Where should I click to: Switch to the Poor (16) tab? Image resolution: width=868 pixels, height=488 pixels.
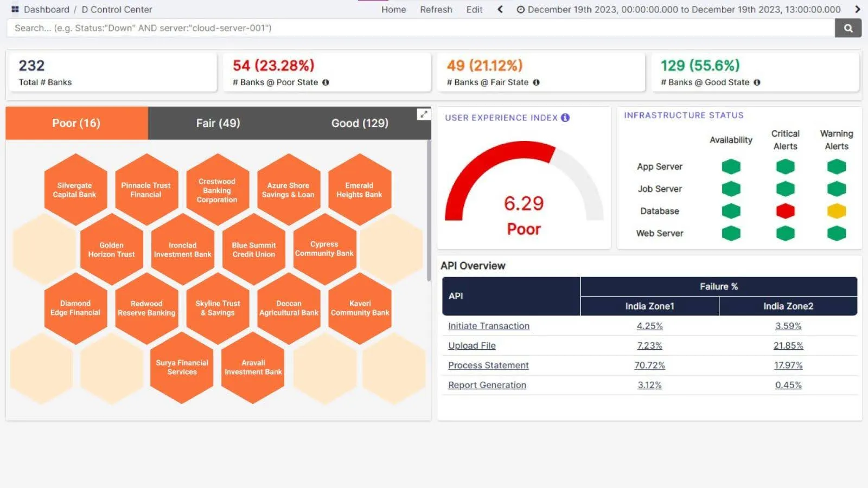pos(76,123)
